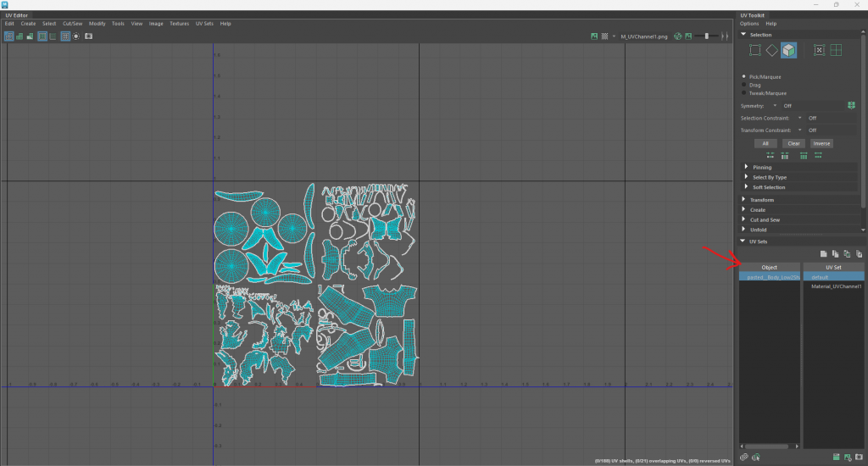Select the Tweak/Marquee radio button
Screen dimensions: 868x466
pyautogui.click(x=744, y=93)
